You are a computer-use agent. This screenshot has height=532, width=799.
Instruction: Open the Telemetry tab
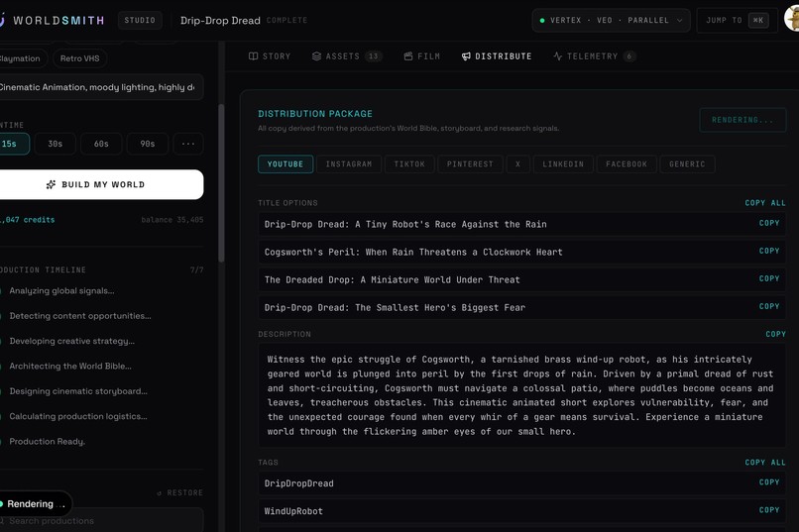pyautogui.click(x=594, y=56)
